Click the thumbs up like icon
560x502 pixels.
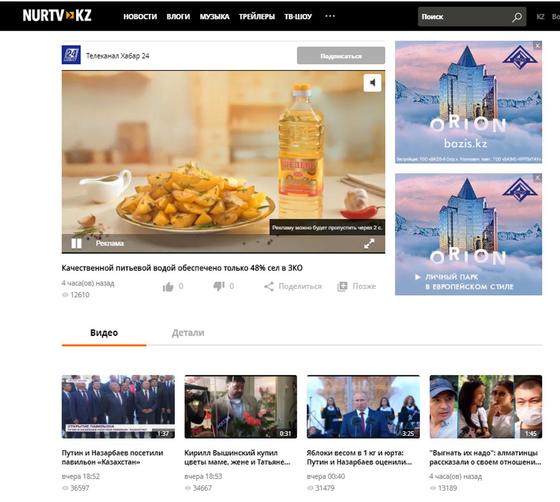pyautogui.click(x=168, y=286)
